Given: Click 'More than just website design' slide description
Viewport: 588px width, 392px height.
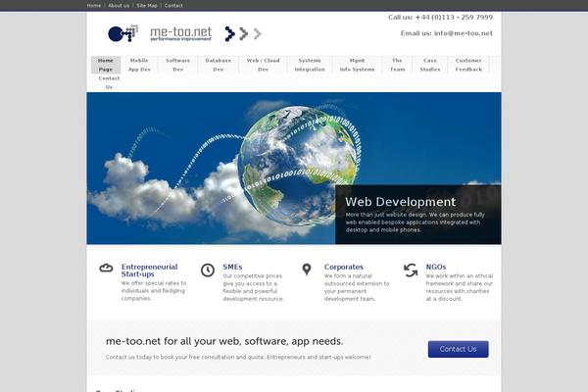Looking at the screenshot, I should [416, 222].
